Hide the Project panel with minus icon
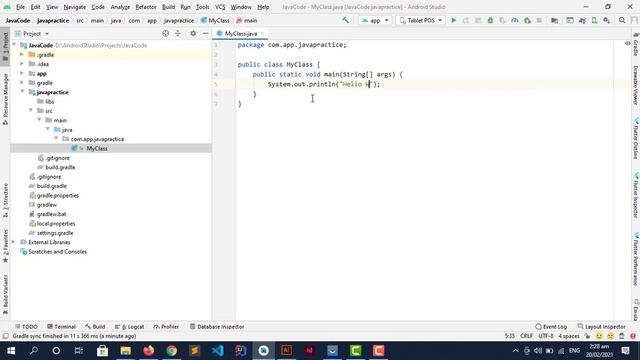640x360 pixels. 205,33
